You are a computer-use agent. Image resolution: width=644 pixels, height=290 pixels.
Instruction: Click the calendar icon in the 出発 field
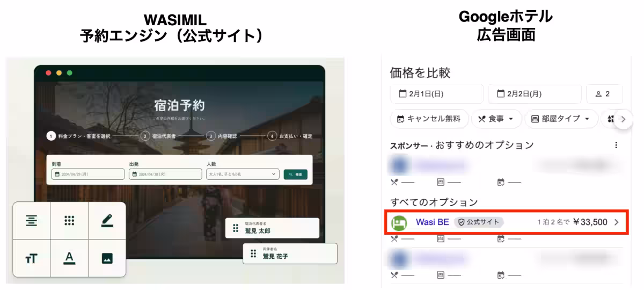(134, 175)
